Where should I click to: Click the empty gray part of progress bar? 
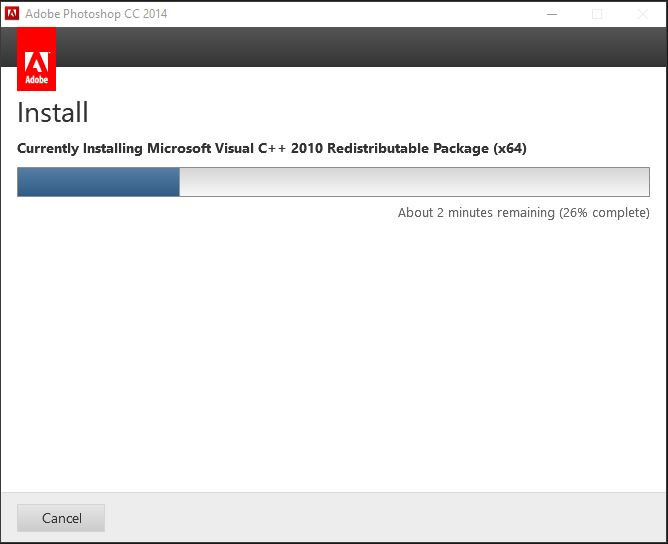click(414, 182)
